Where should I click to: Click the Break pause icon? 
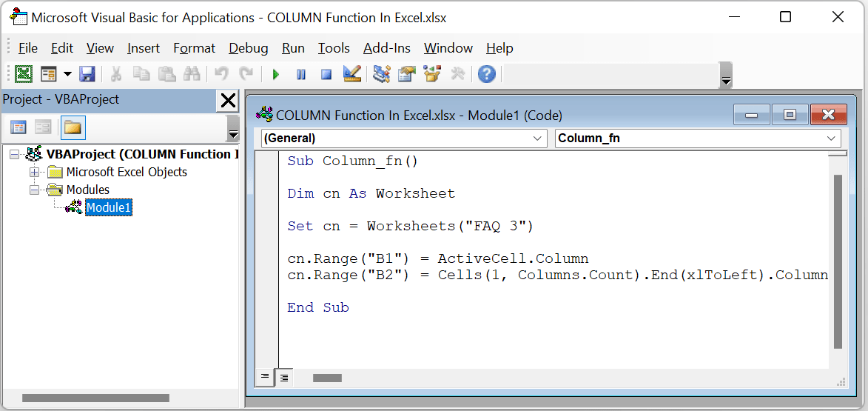(301, 73)
